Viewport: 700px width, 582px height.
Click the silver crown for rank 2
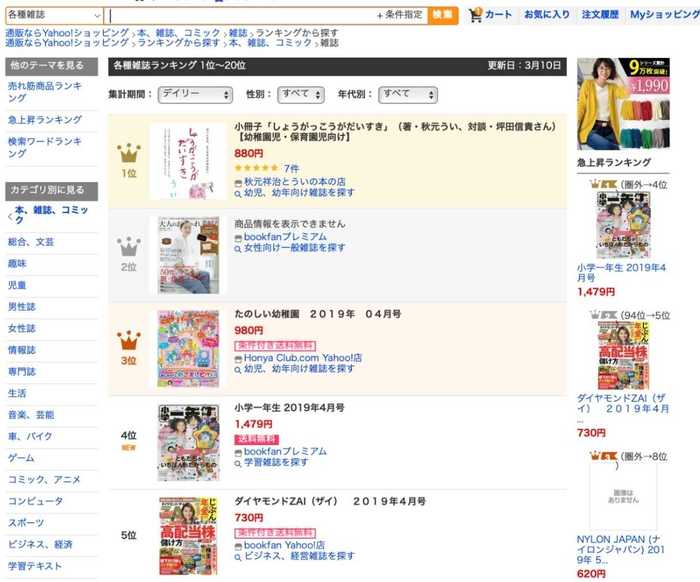click(x=129, y=247)
